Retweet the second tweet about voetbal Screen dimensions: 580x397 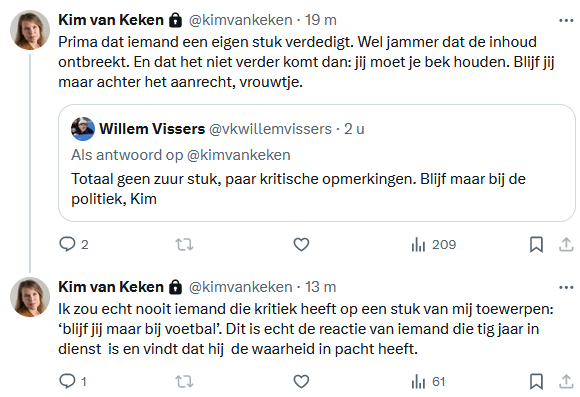click(x=184, y=381)
